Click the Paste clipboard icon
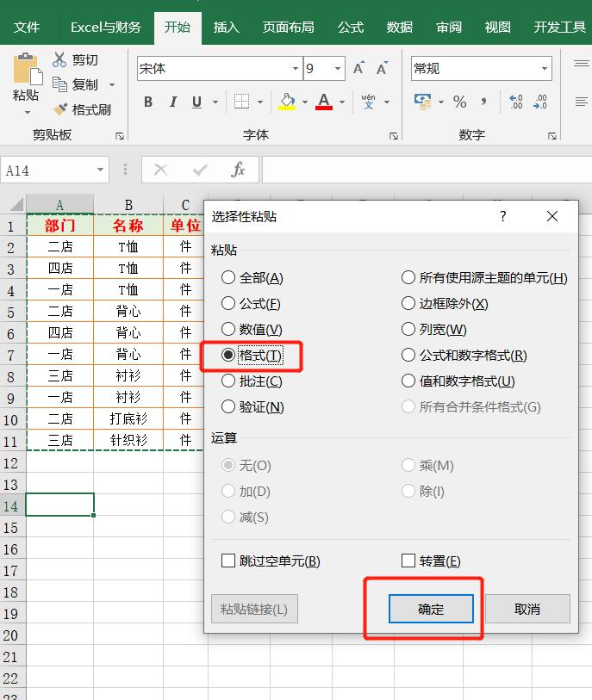The image size is (592, 700). 28,69
